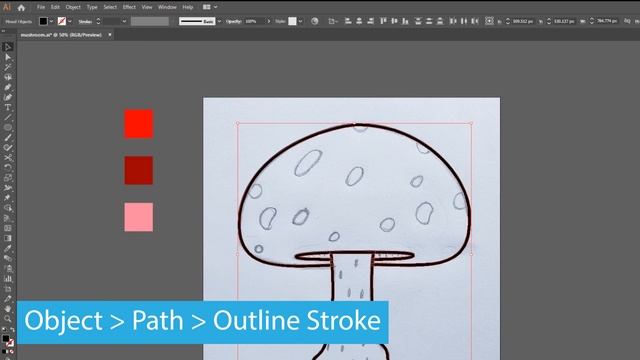
Task: Select the Pen tool
Action: click(x=8, y=87)
